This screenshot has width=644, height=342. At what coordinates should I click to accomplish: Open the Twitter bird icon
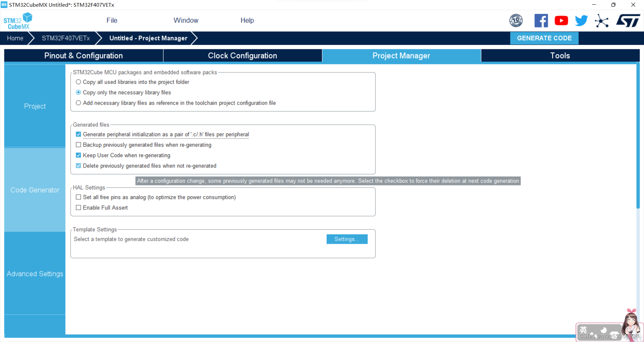(581, 20)
